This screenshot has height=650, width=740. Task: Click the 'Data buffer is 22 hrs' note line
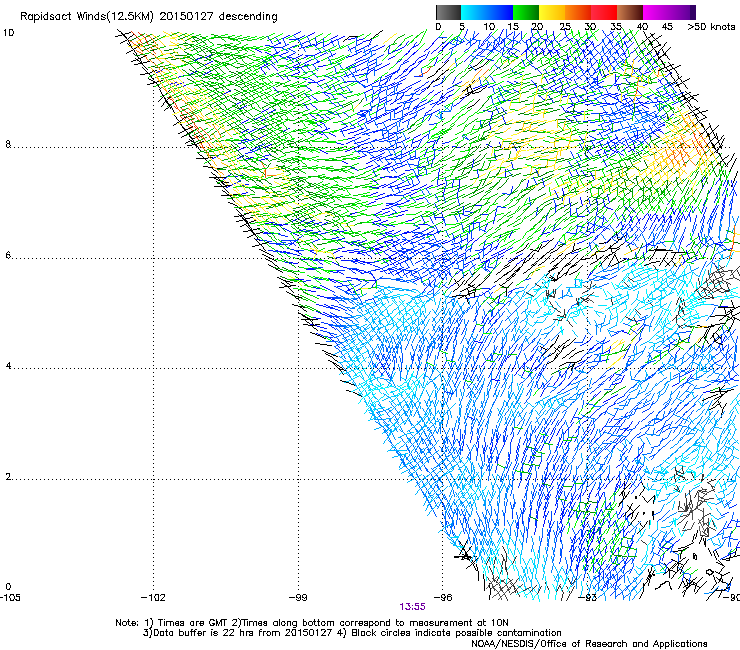point(352,633)
